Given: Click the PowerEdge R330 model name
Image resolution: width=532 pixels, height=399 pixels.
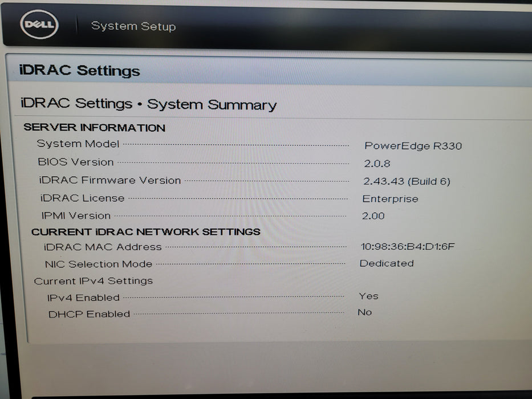Looking at the screenshot, I should coord(413,146).
